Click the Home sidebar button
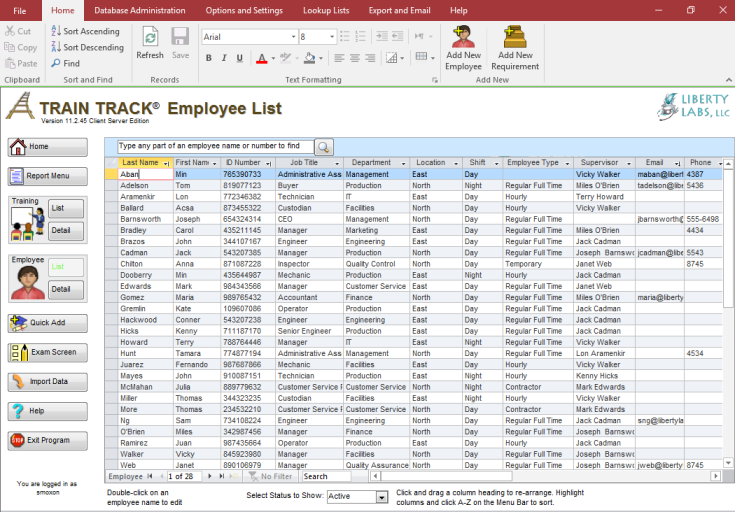 click(x=48, y=147)
